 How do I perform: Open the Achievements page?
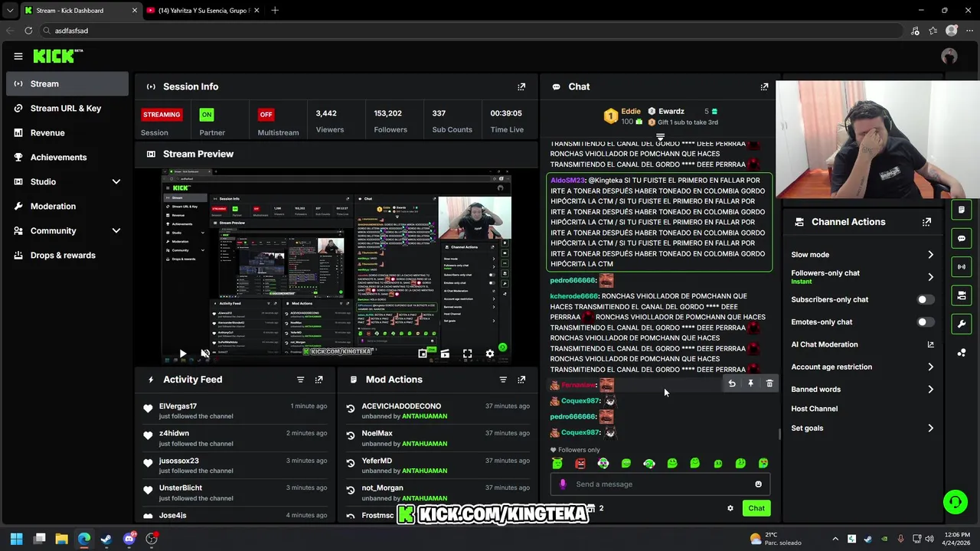[67, 158]
